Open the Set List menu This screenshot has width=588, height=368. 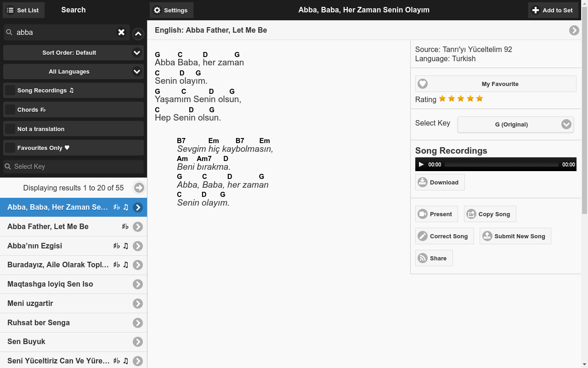pyautogui.click(x=23, y=10)
